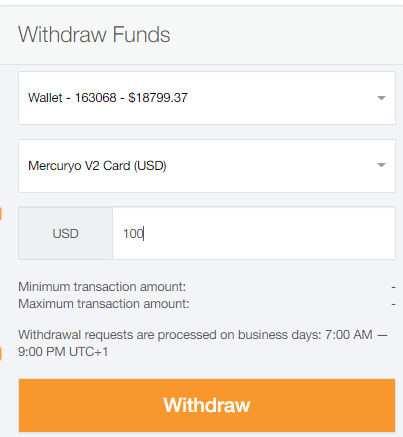The height and width of the screenshot is (437, 403).
Task: Click the Minimum transaction amount label
Action: click(x=102, y=287)
